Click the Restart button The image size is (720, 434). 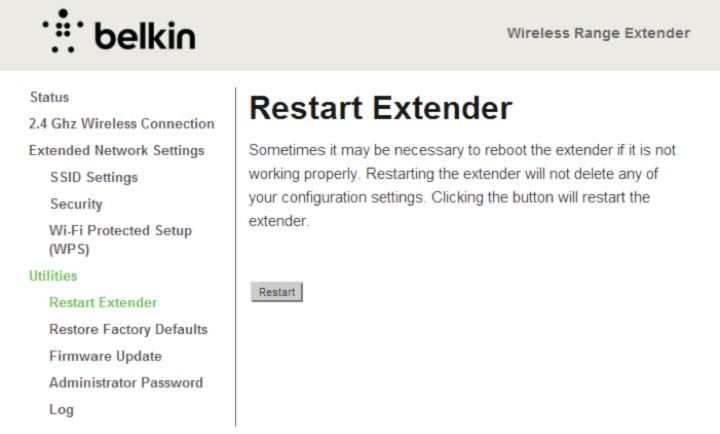click(x=276, y=292)
